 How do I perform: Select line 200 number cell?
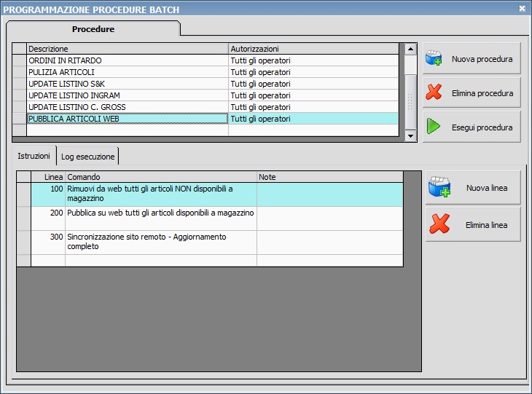[48, 218]
